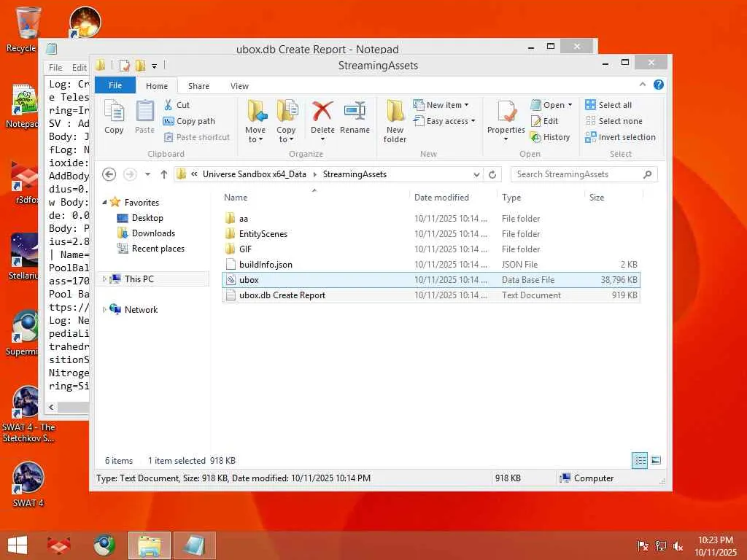Expand the Network tree node

coord(104,309)
